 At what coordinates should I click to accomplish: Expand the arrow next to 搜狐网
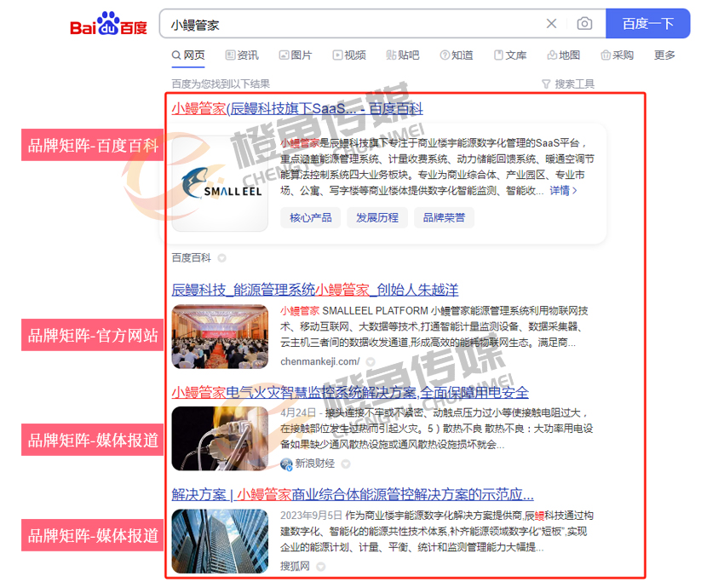pyautogui.click(x=321, y=567)
